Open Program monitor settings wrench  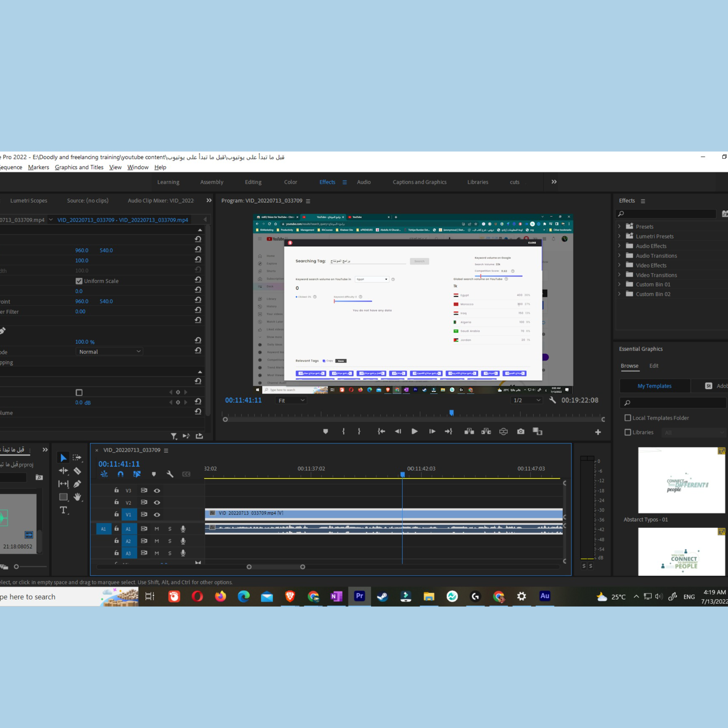[552, 400]
